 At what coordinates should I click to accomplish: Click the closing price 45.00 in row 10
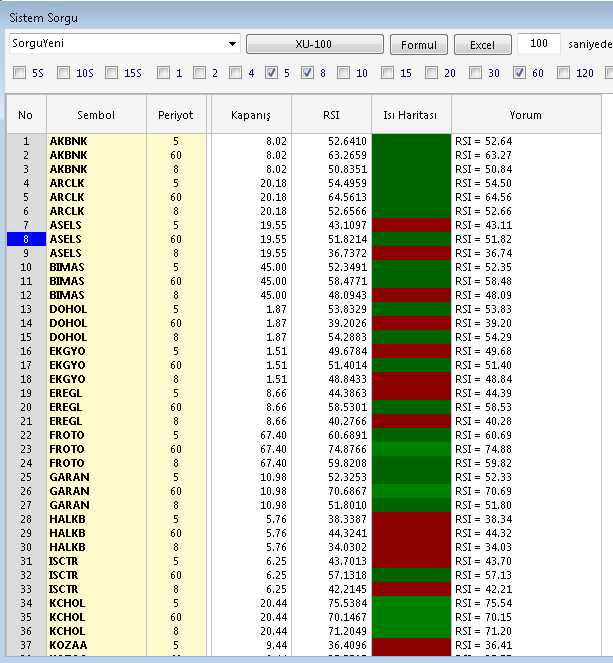274,267
